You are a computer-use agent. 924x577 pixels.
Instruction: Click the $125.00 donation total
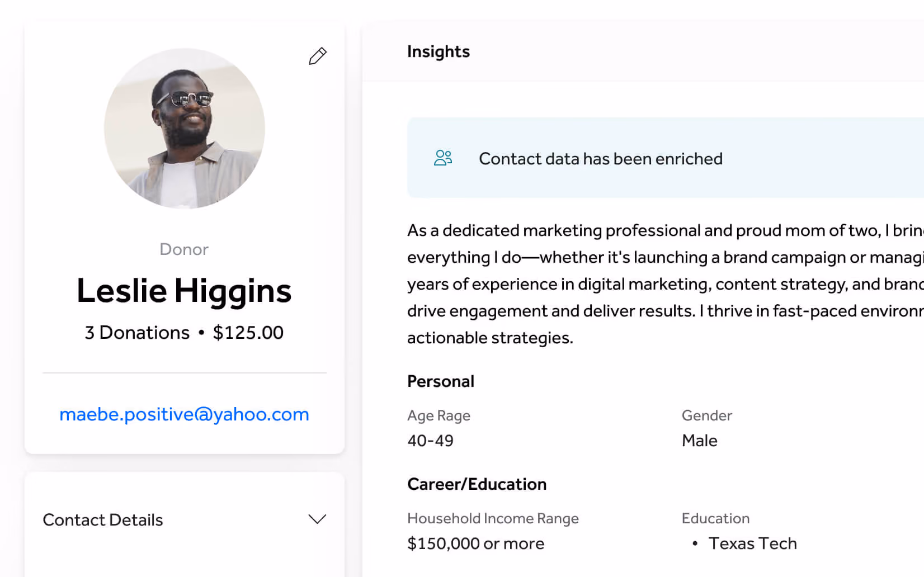[248, 333]
